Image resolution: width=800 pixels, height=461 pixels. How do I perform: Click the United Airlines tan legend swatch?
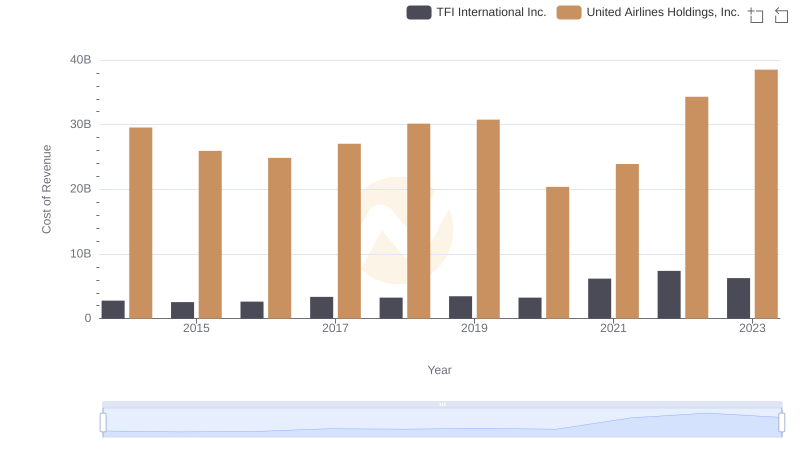pos(569,12)
